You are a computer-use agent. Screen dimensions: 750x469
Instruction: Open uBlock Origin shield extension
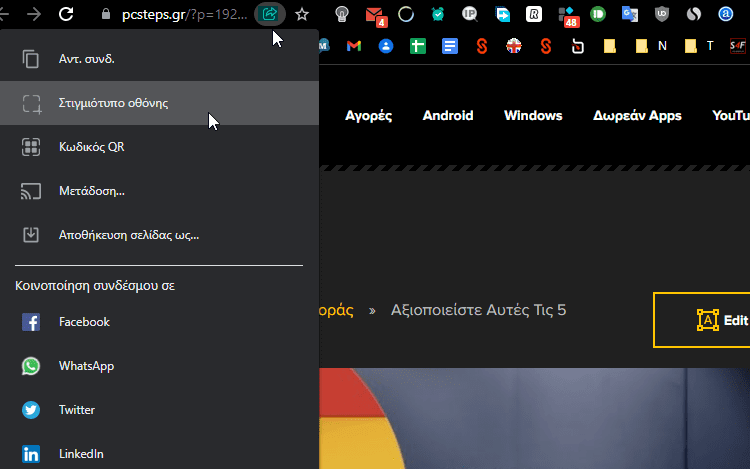662,14
